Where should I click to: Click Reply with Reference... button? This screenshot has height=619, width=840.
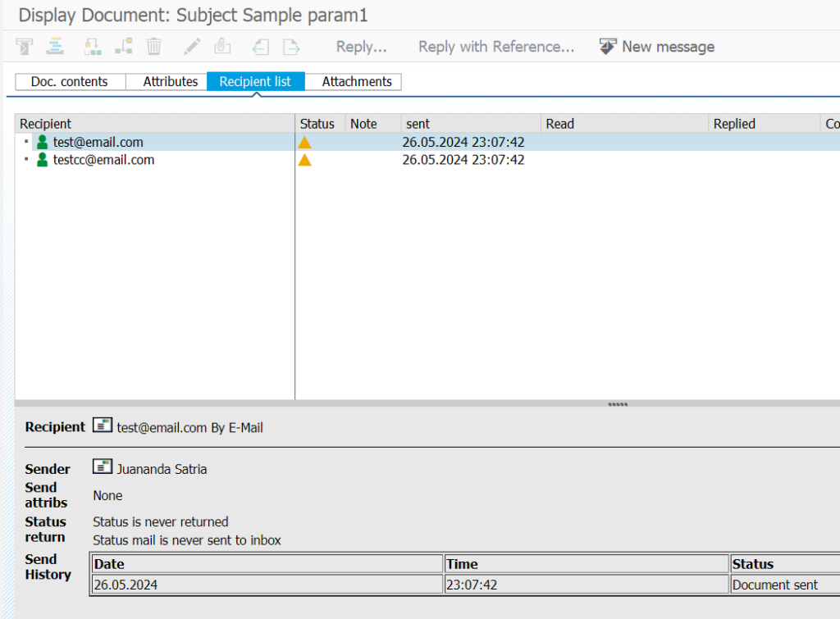tap(496, 47)
